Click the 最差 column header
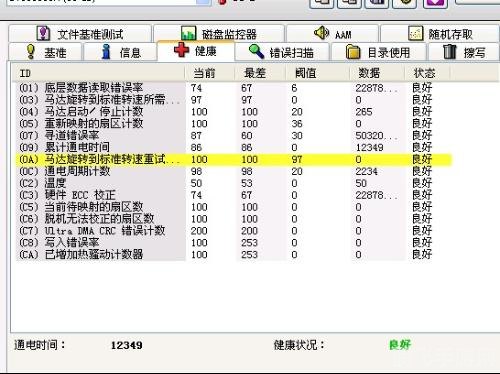 coord(260,73)
